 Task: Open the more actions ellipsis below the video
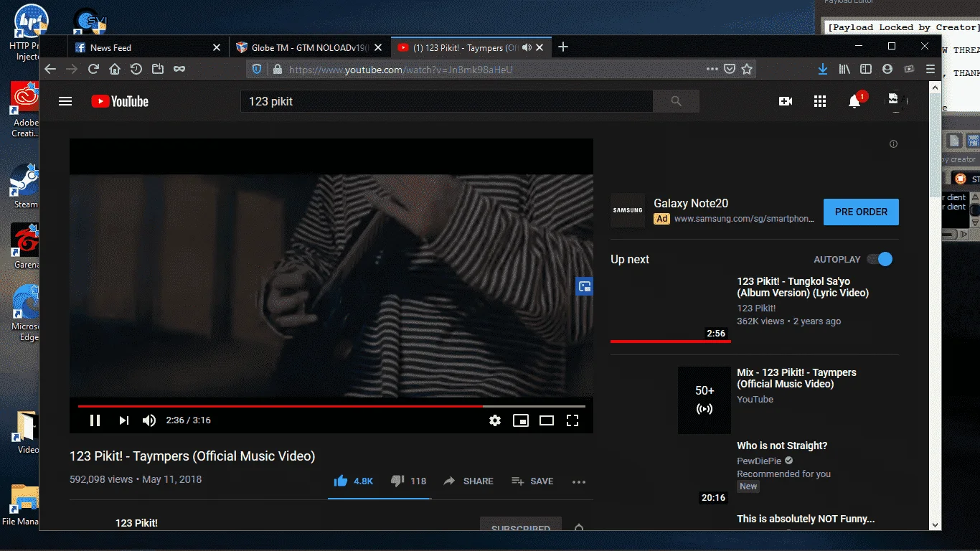(579, 481)
